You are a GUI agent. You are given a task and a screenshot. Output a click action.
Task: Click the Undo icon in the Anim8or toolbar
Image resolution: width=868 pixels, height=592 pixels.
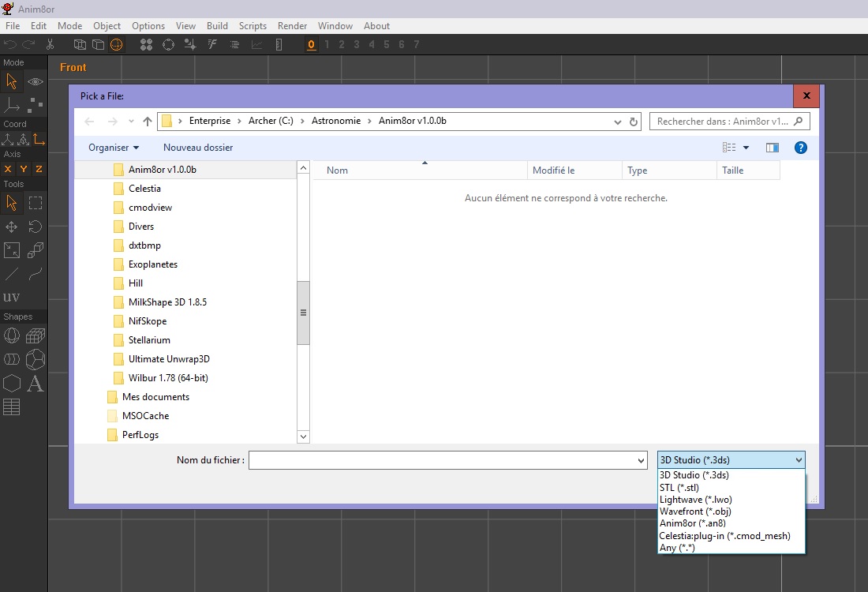10,45
